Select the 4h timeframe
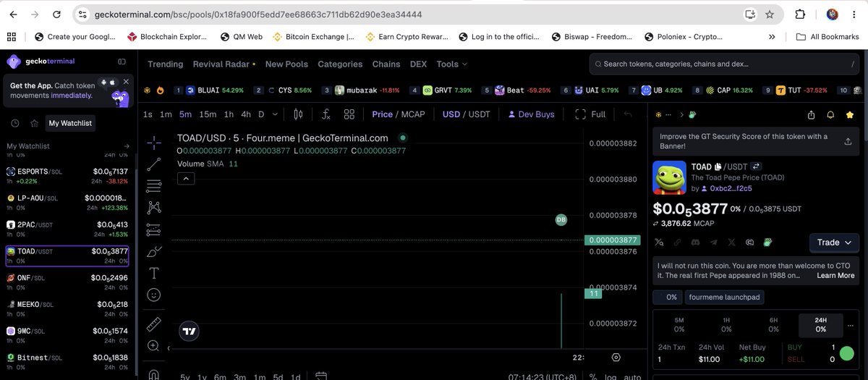 click(246, 114)
